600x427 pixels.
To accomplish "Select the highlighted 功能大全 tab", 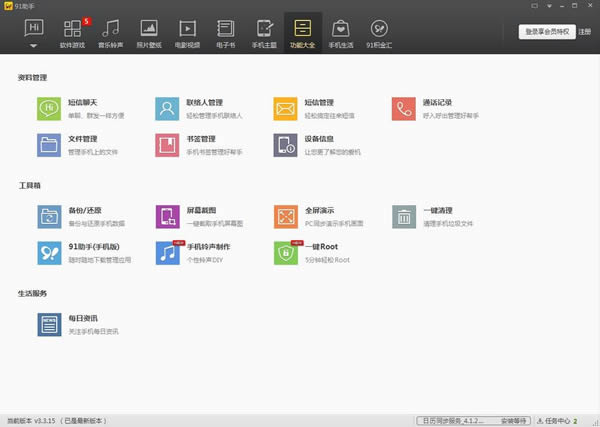I will point(303,33).
